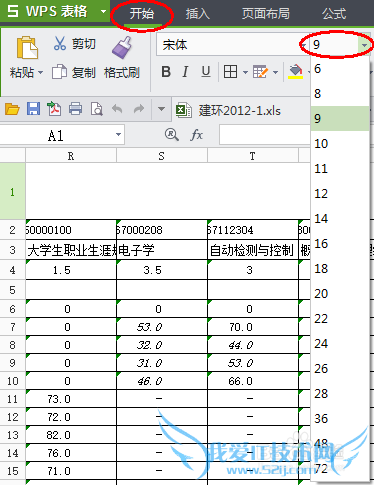The width and height of the screenshot is (374, 485).
Task: Click the redo arrow
Action: pyautogui.click(x=139, y=109)
